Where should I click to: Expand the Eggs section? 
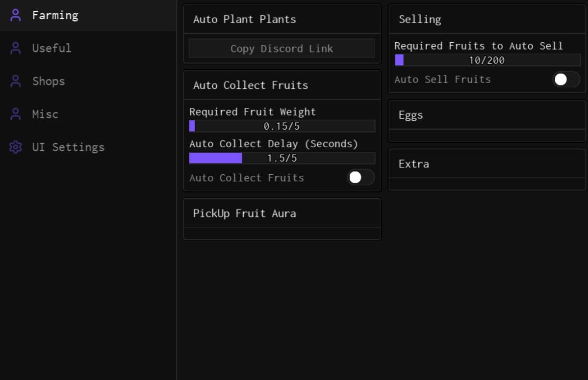click(486, 115)
